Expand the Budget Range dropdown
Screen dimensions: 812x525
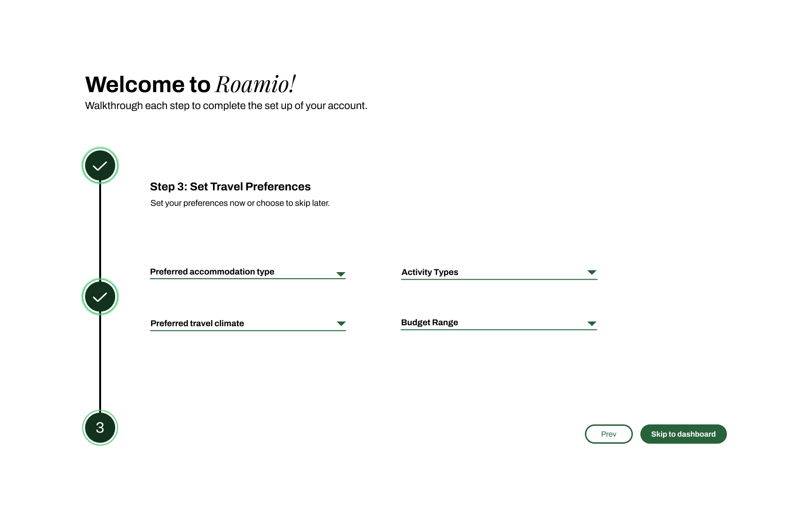499,323
